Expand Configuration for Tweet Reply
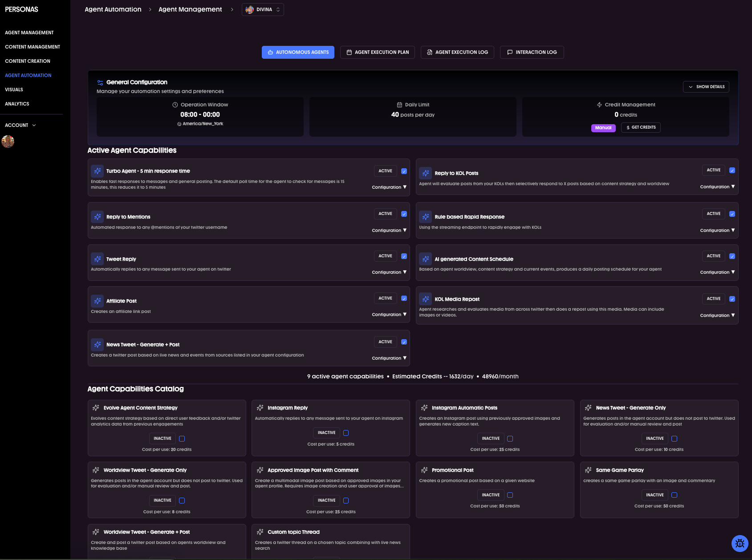The image size is (752, 560). (x=389, y=272)
